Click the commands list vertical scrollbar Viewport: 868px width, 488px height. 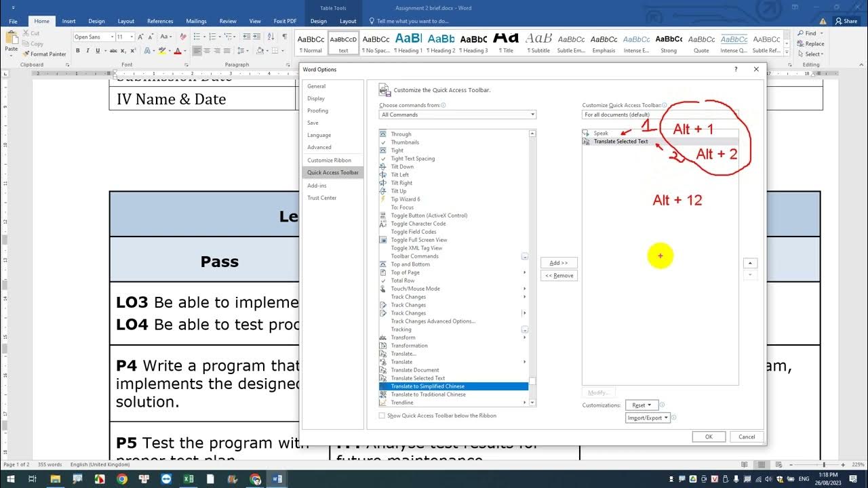coord(532,268)
